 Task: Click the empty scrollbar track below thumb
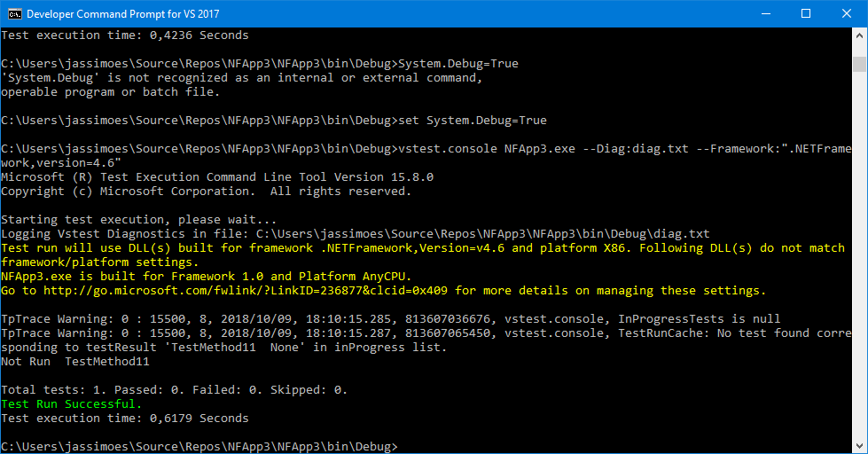pos(859,254)
